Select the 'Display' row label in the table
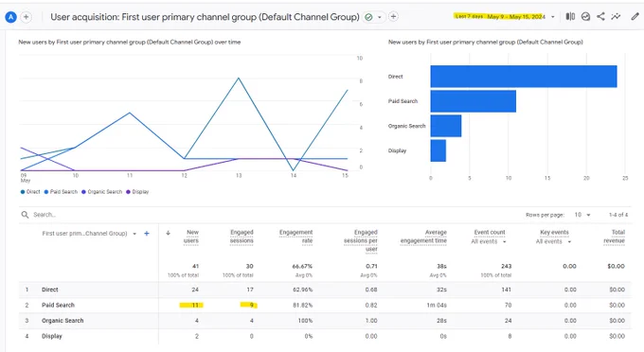The width and height of the screenshot is (644, 352). pyautogui.click(x=52, y=337)
